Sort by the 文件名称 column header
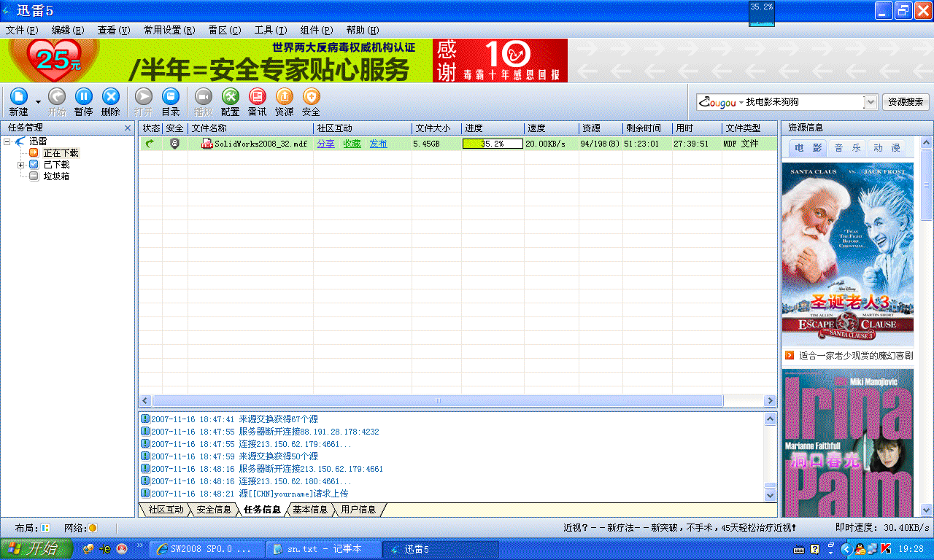Image resolution: width=934 pixels, height=560 pixels. tap(250, 128)
